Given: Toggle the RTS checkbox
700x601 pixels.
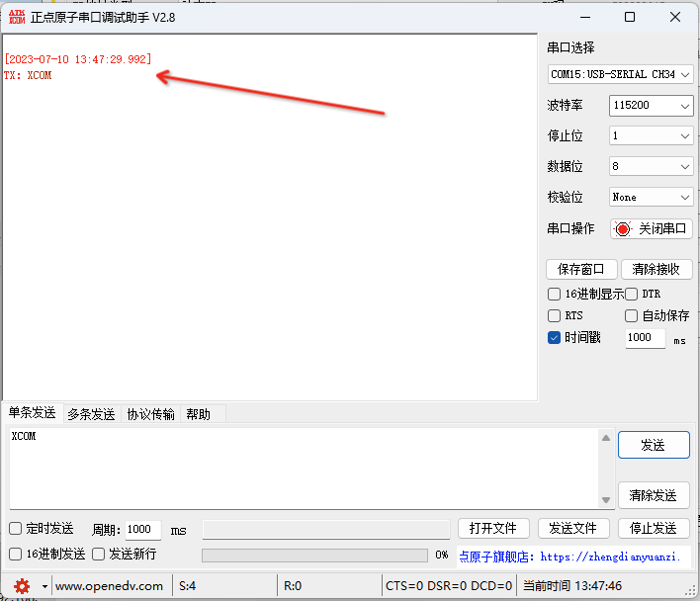Looking at the screenshot, I should pyautogui.click(x=554, y=316).
